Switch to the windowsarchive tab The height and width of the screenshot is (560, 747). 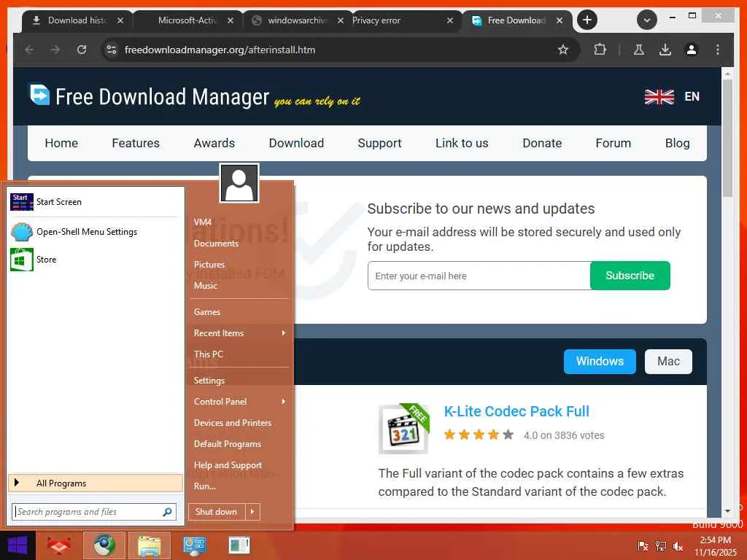(x=297, y=20)
